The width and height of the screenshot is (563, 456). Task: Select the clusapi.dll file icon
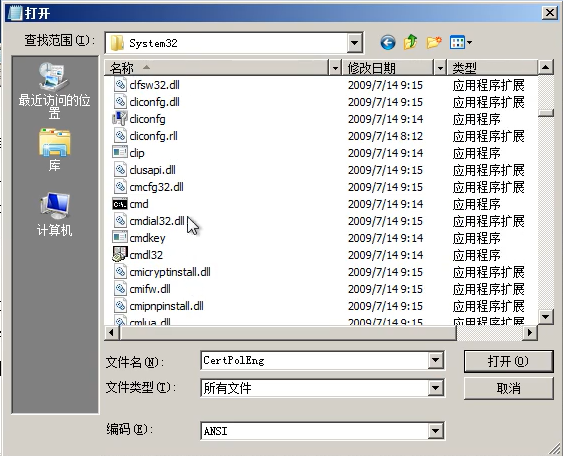120,170
